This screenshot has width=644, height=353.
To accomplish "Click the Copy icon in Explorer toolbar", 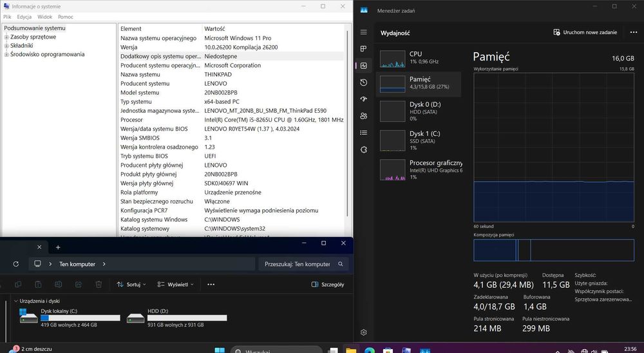I will [17, 284].
